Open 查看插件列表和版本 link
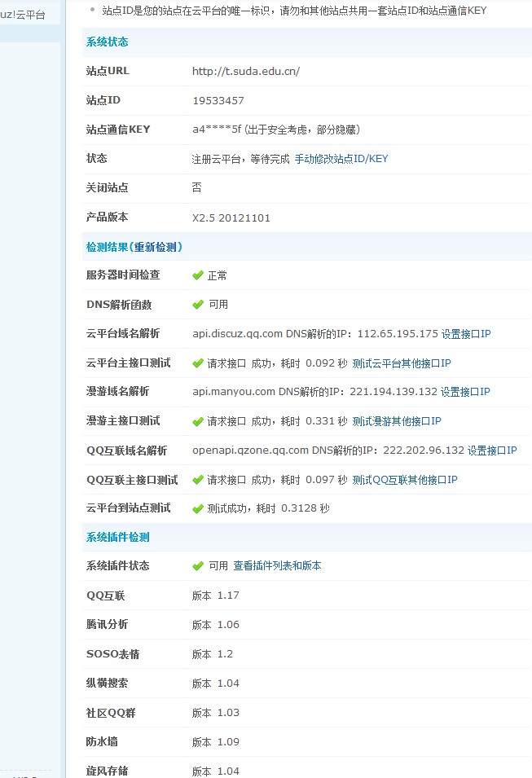This screenshot has width=532, height=778. coord(278,565)
